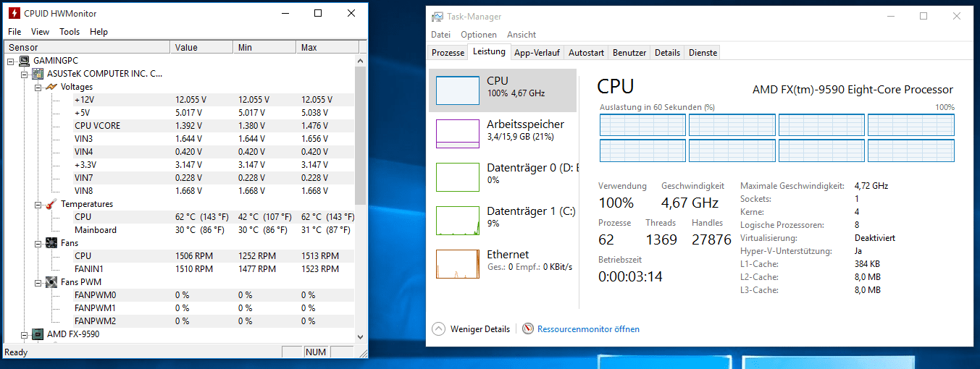This screenshot has height=369, width=980.
Task: Collapse the GAMINGPC root tree node
Action: click(x=11, y=61)
